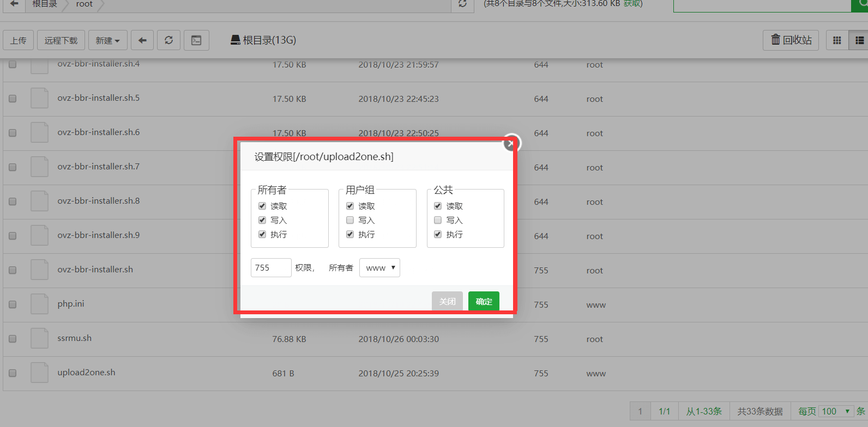Click the 关闭 close button in dialog

(x=447, y=301)
